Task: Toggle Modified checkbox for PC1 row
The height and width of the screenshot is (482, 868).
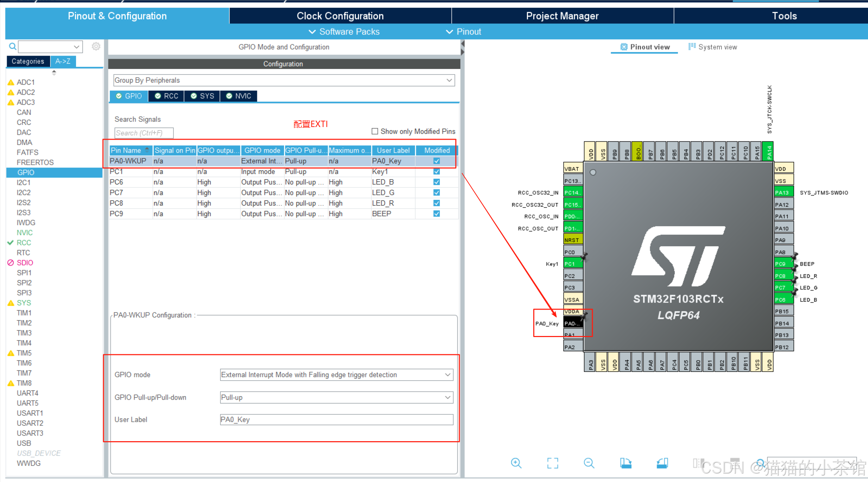Action: pos(436,171)
